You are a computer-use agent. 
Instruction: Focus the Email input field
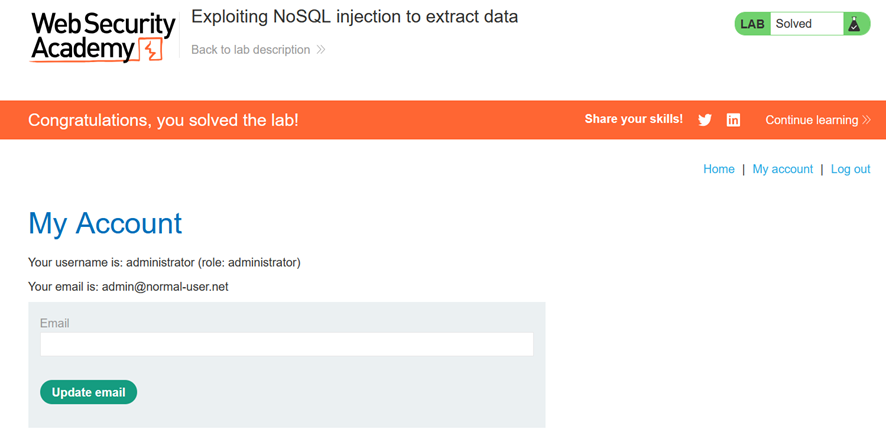click(286, 344)
